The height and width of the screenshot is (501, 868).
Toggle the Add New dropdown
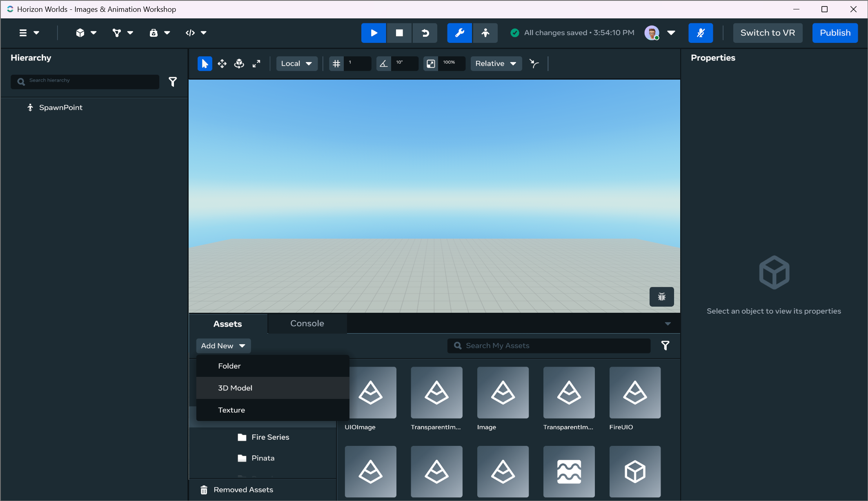pos(223,346)
